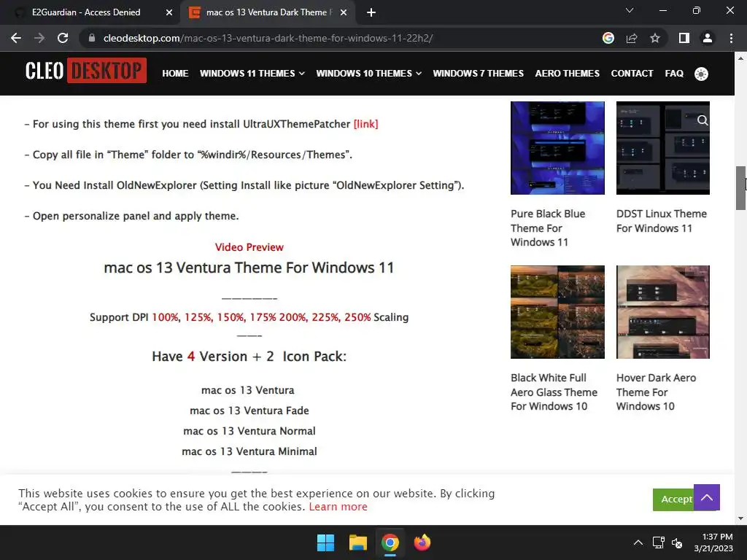747x560 pixels.
Task: Expand Windows 11 Themes dropdown
Action: pos(252,74)
